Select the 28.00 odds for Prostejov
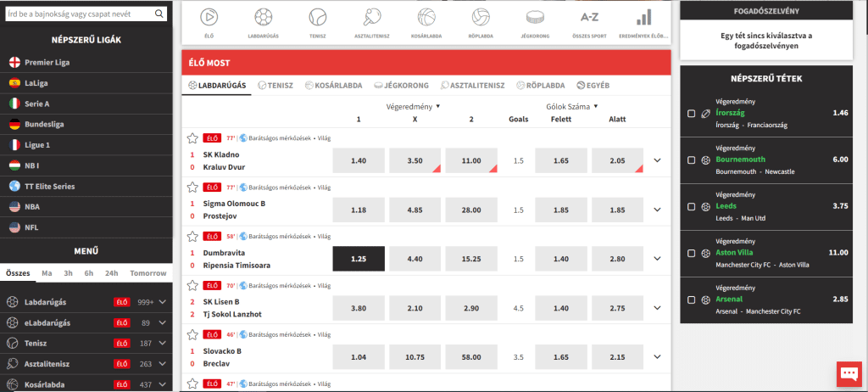The width and height of the screenshot is (868, 392). (x=471, y=210)
